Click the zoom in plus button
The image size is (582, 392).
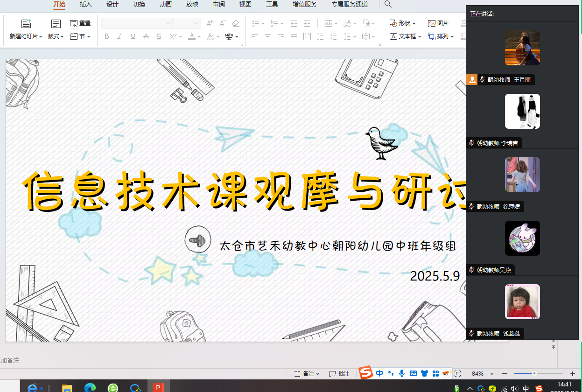click(573, 374)
